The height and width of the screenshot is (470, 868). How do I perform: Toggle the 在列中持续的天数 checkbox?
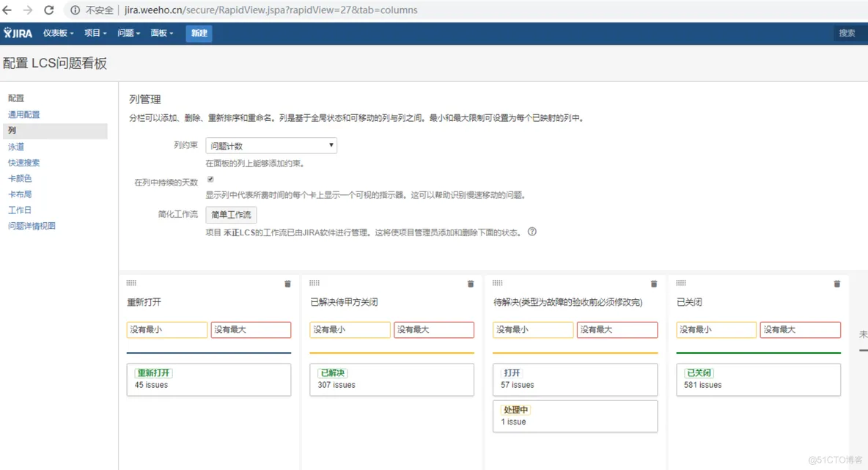point(210,180)
